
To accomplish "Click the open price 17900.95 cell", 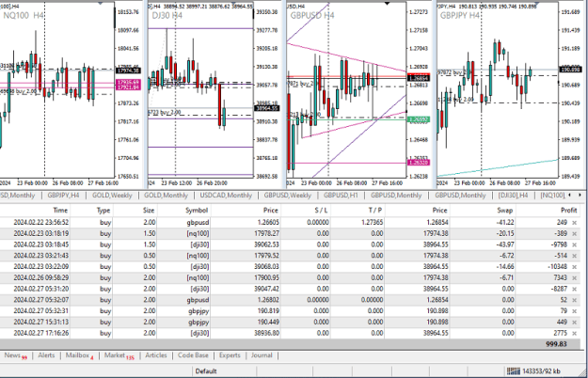I will (x=266, y=278).
